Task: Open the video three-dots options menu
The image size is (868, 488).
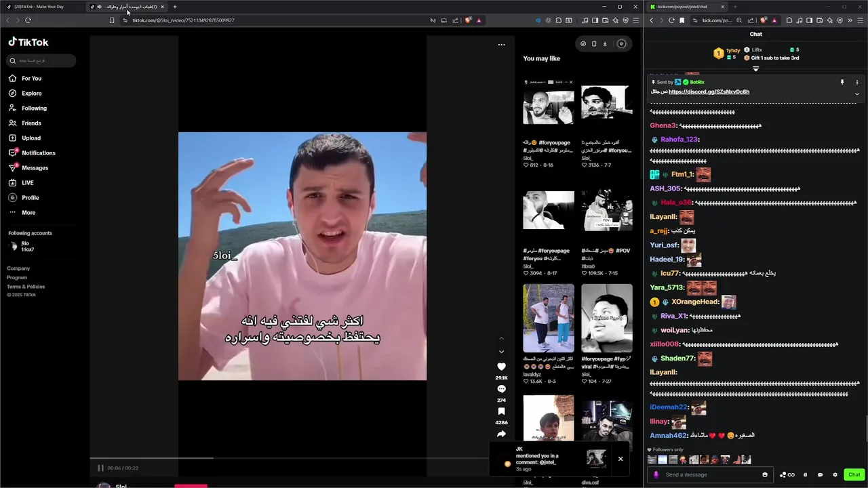Action: pyautogui.click(x=502, y=45)
